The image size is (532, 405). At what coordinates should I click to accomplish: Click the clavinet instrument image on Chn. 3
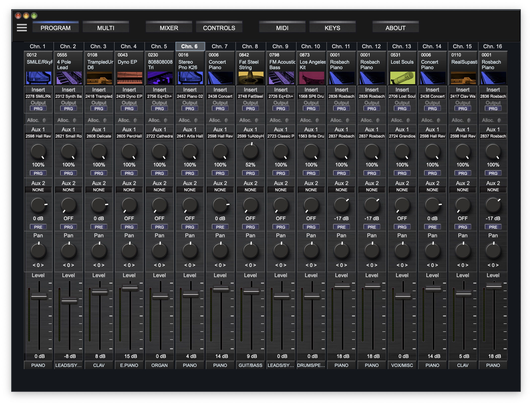pyautogui.click(x=99, y=78)
